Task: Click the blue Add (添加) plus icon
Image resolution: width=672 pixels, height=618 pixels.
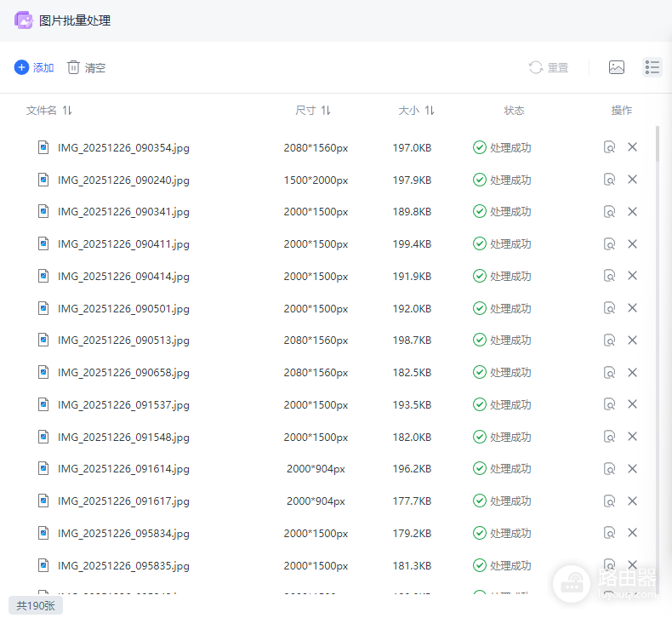Action: pos(21,67)
